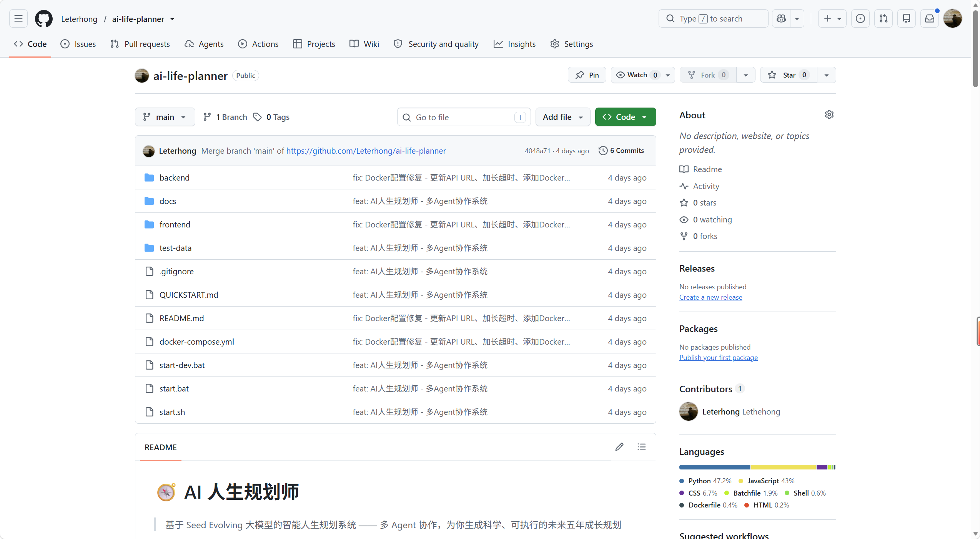Open the user profile avatar menu

tap(953, 18)
